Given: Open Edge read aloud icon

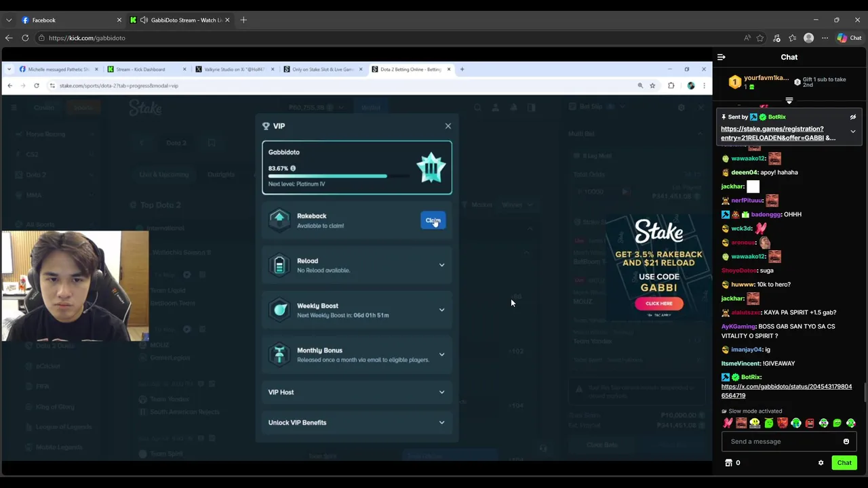Looking at the screenshot, I should click(x=747, y=38).
